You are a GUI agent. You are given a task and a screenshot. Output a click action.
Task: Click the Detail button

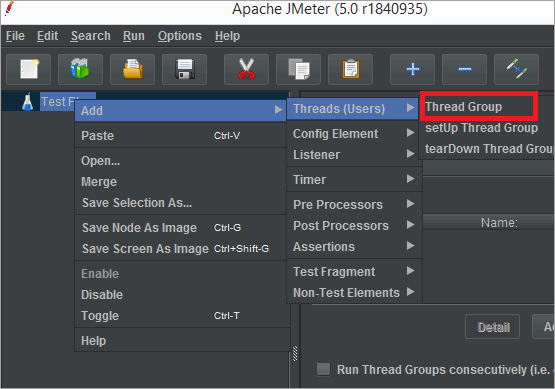492,327
